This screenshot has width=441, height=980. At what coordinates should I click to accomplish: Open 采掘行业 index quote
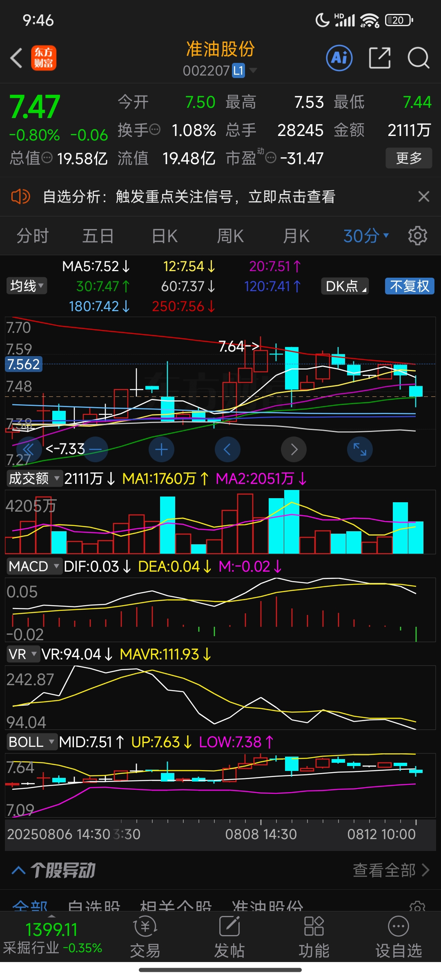point(52,938)
